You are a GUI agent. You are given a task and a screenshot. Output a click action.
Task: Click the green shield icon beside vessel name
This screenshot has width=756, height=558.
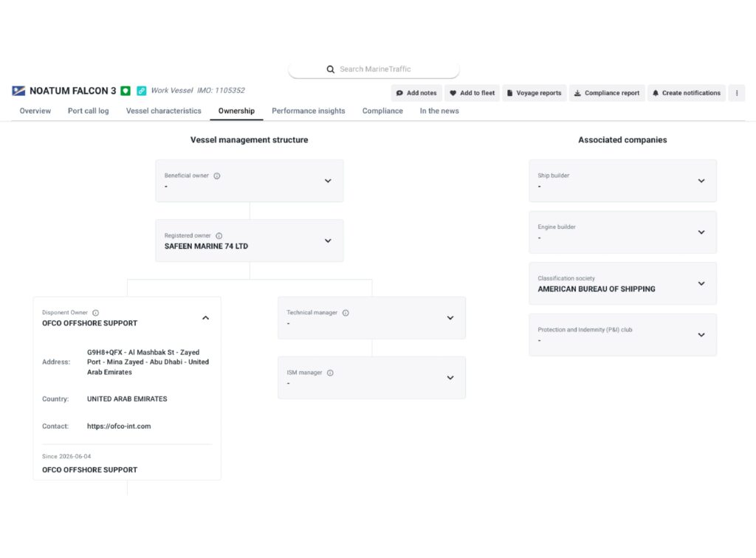tap(126, 91)
